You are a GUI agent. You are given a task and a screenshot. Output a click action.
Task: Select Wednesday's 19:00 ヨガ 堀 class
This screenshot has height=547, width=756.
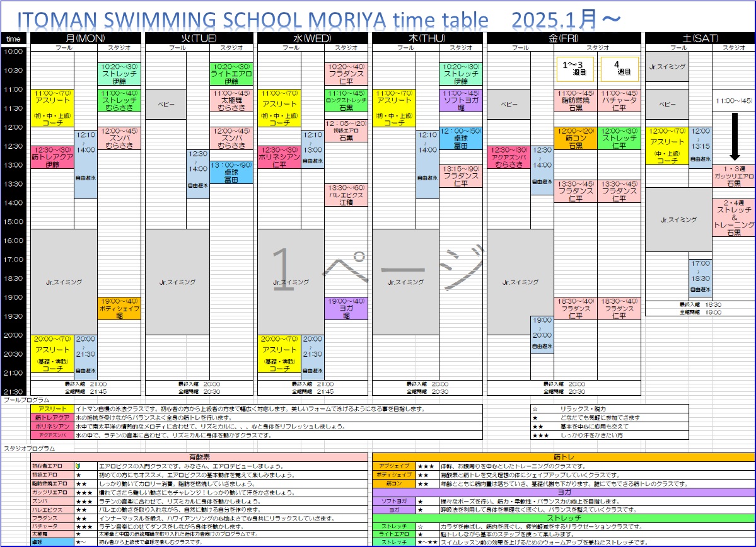point(346,308)
